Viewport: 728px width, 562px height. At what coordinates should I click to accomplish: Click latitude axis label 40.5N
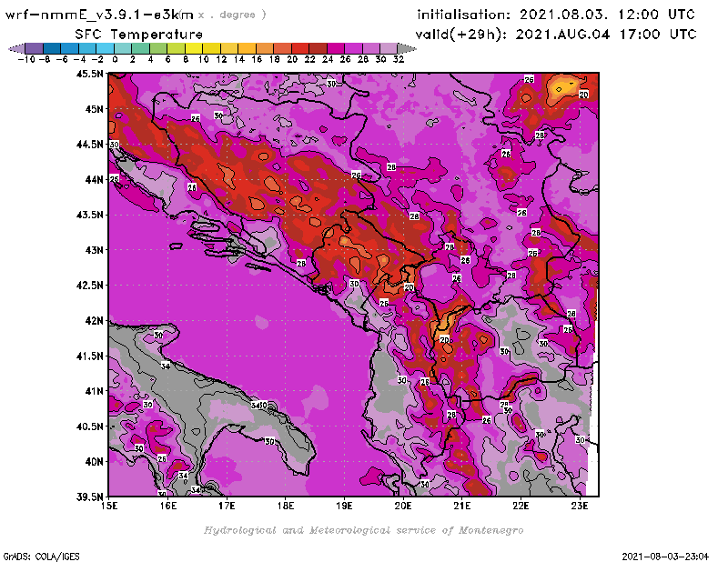[90, 427]
